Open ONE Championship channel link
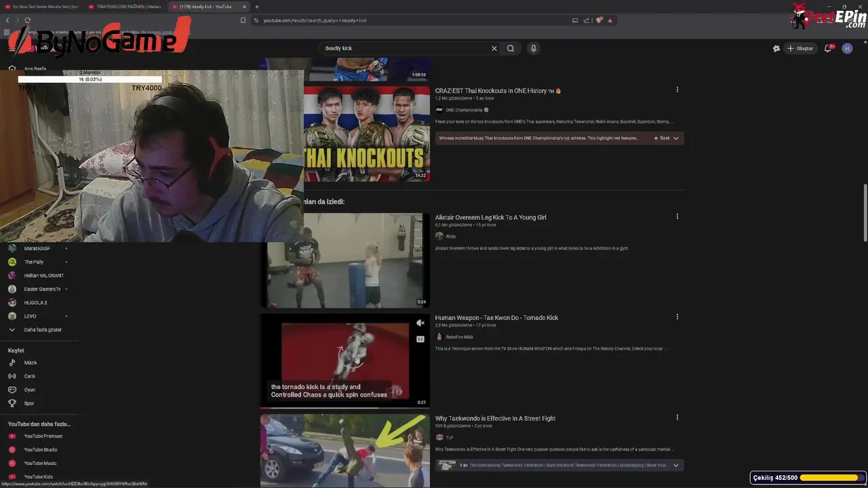The image size is (868, 488). [464, 110]
